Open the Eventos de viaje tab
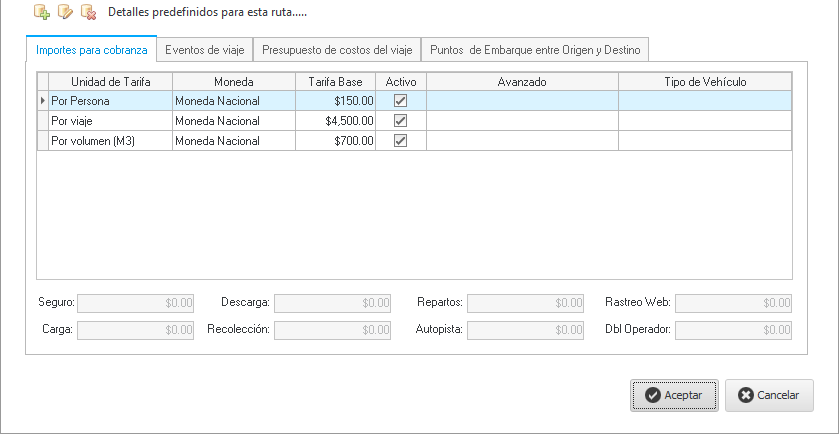Screen dimensions: 839x434 [205, 49]
